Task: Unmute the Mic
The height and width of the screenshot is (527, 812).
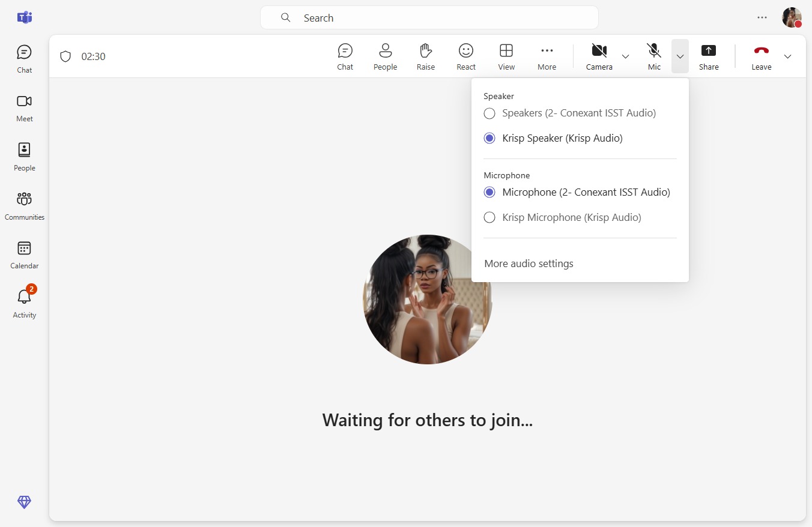Action: (654, 57)
